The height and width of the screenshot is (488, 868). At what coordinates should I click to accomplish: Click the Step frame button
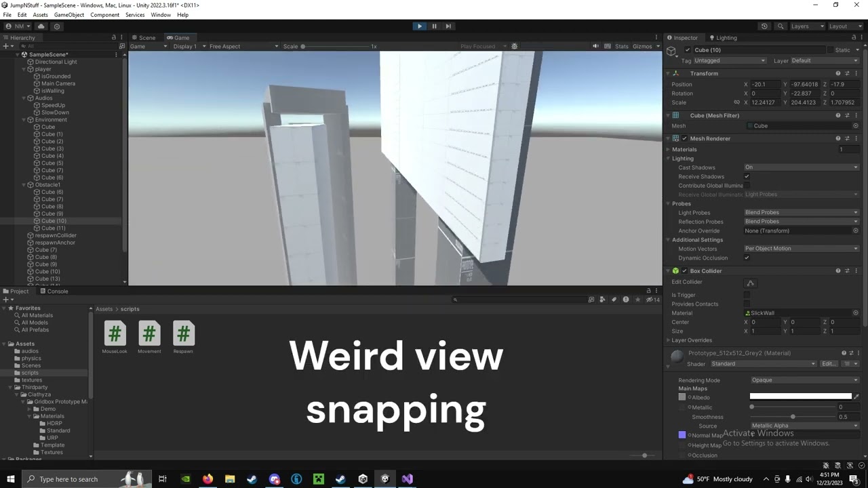(x=448, y=26)
